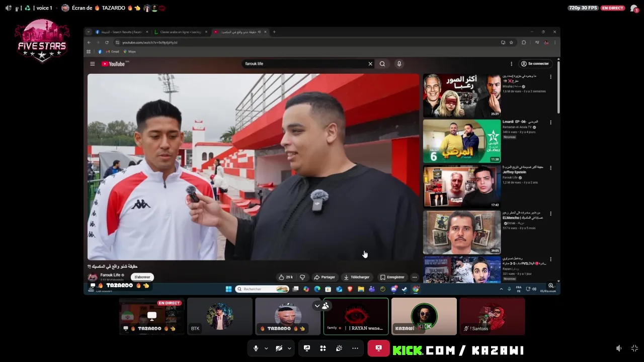Open the Farouk Life channel link
The image size is (644, 362).
coord(111,275)
